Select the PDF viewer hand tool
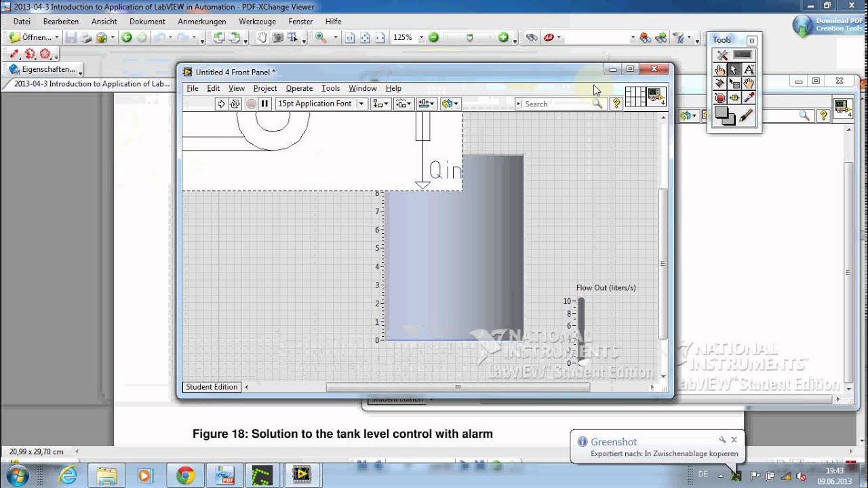Image resolution: width=868 pixels, height=488 pixels. [262, 38]
